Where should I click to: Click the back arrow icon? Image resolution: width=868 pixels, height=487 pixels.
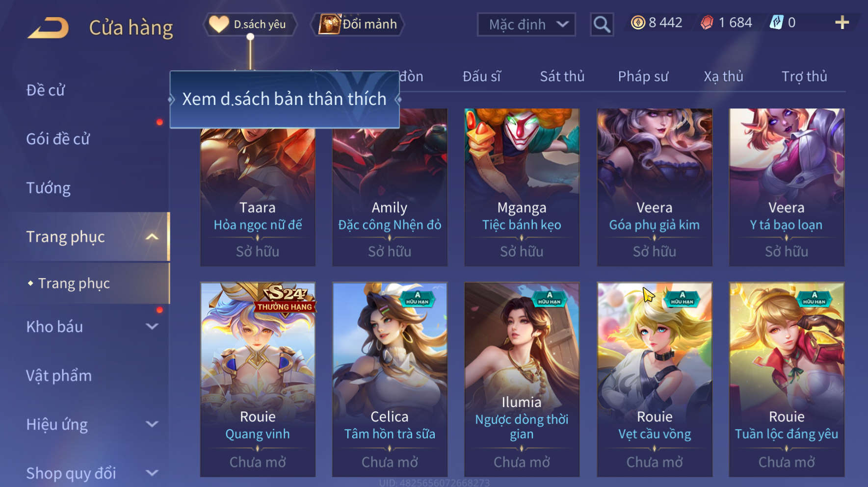49,27
